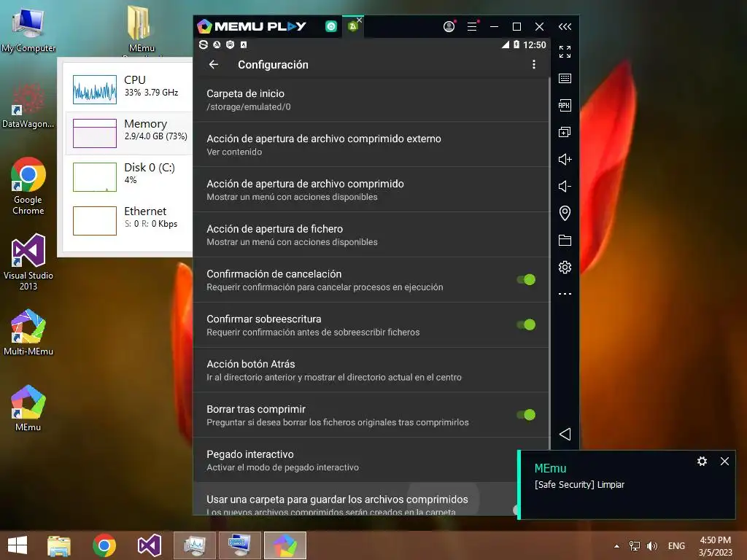The image size is (747, 560).
Task: Open the GPS location pin icon
Action: click(x=565, y=213)
